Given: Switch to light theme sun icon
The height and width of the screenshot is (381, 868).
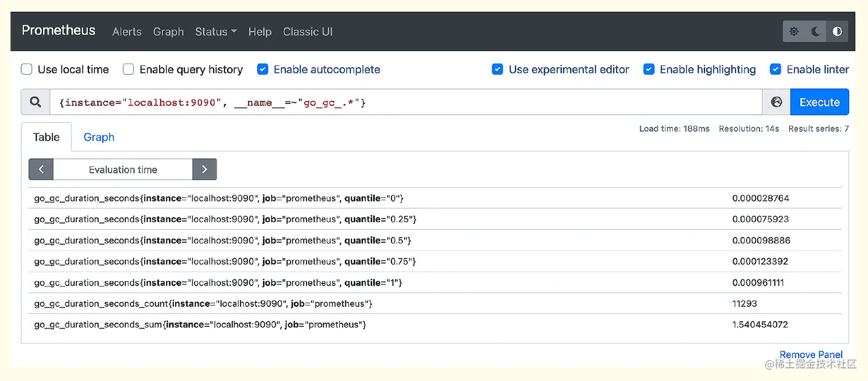Looking at the screenshot, I should pos(794,32).
